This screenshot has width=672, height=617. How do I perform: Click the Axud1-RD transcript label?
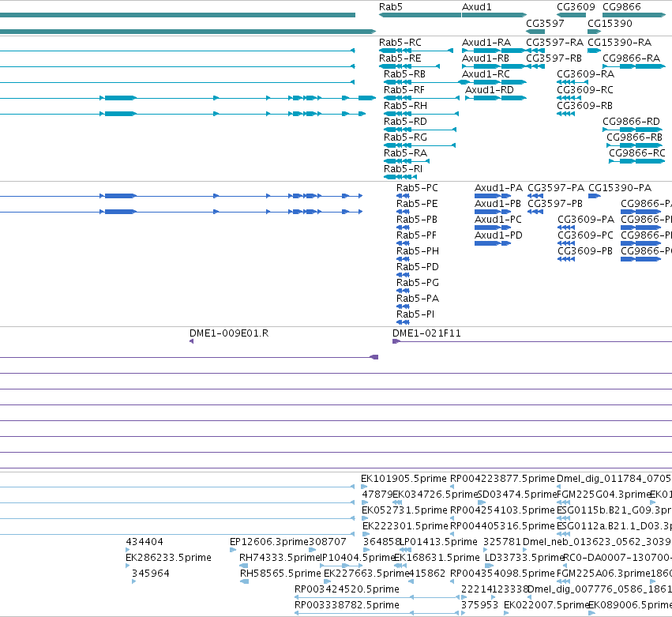coord(489,89)
